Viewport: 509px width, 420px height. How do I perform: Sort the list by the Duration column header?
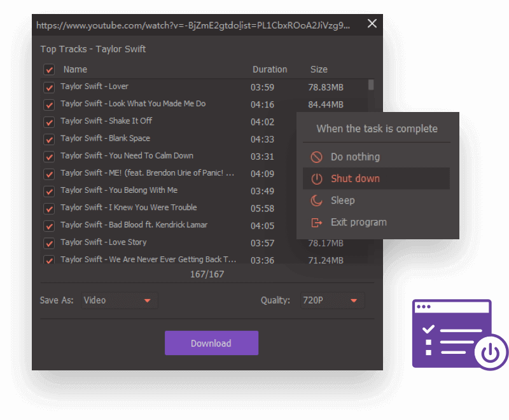pos(270,69)
